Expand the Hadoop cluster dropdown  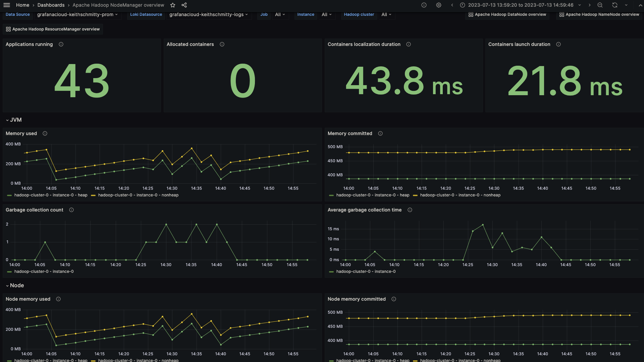tap(385, 14)
